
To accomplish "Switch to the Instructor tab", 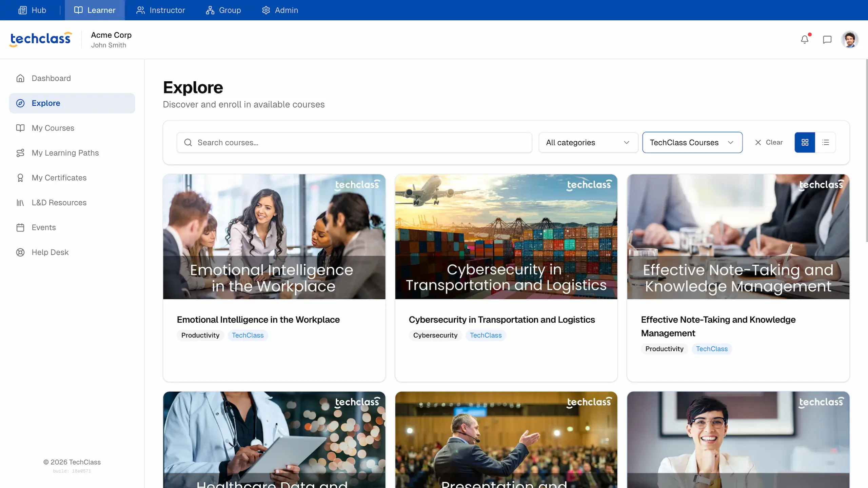I will tap(161, 10).
